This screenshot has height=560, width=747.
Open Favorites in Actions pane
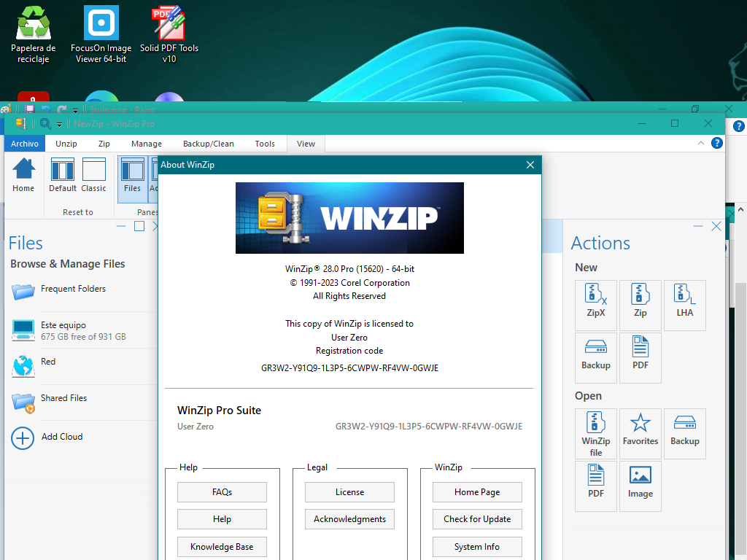coord(640,434)
